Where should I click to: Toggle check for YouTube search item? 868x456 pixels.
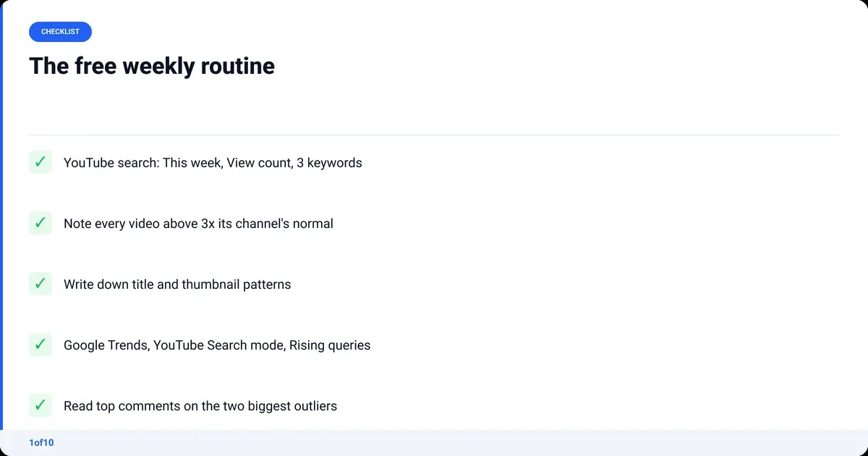tap(41, 162)
